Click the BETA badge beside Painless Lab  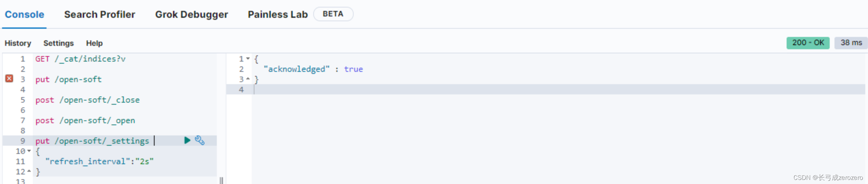[x=333, y=14]
